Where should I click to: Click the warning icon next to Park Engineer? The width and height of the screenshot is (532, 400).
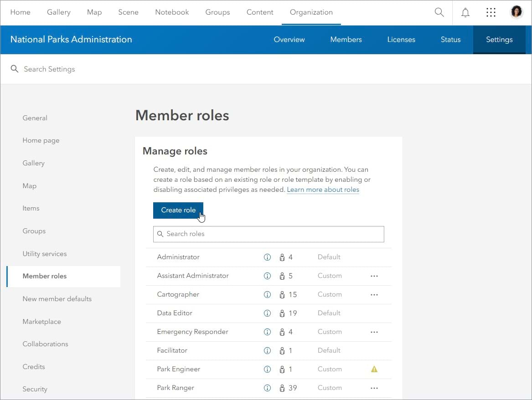tap(374, 369)
